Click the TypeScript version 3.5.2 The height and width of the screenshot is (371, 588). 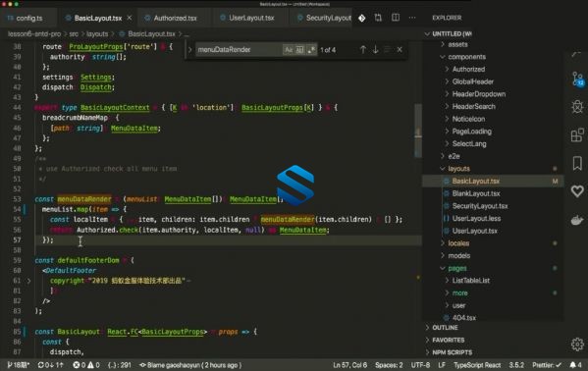pyautogui.click(x=516, y=365)
